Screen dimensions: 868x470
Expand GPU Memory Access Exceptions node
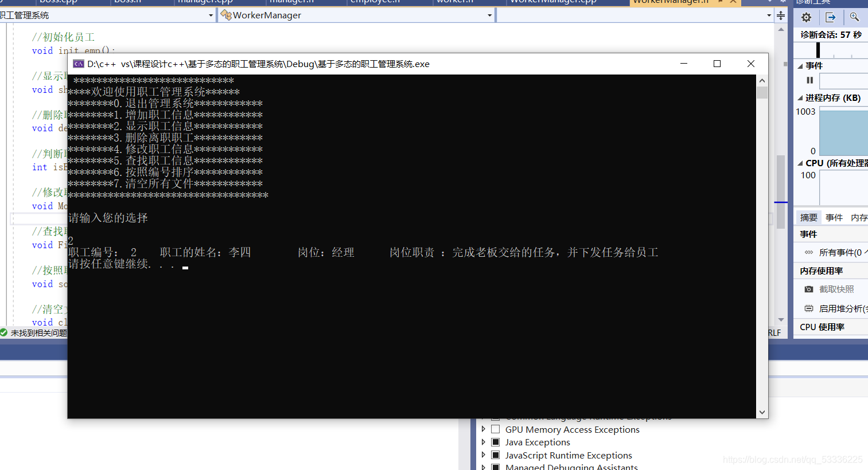[x=483, y=429]
